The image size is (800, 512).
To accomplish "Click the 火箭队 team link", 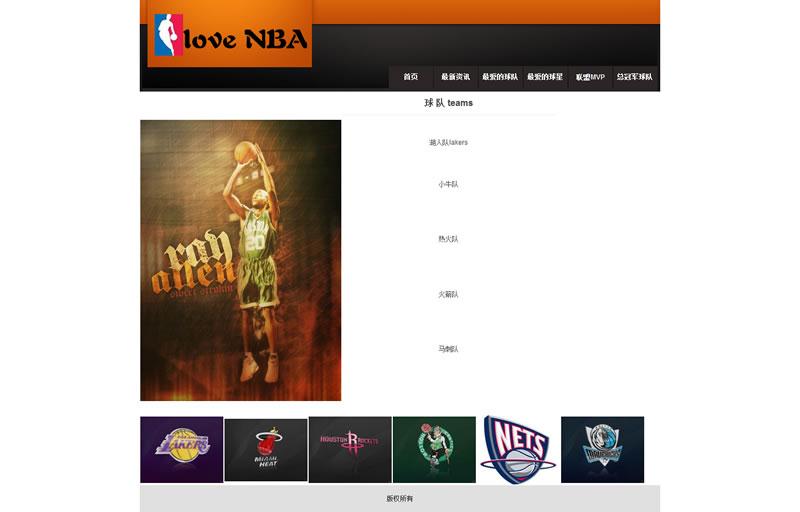I will pos(448,294).
